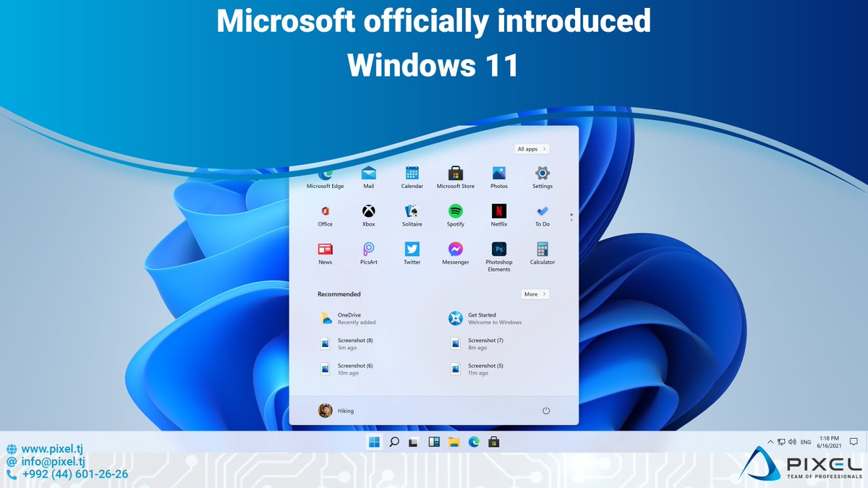
Task: Open Settings from pinned apps
Action: [x=542, y=178]
